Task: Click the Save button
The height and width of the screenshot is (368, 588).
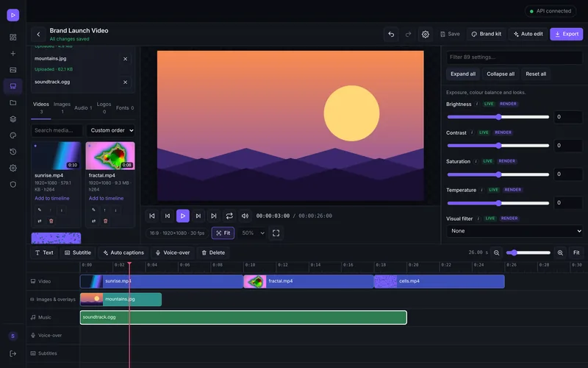Action: (x=450, y=34)
